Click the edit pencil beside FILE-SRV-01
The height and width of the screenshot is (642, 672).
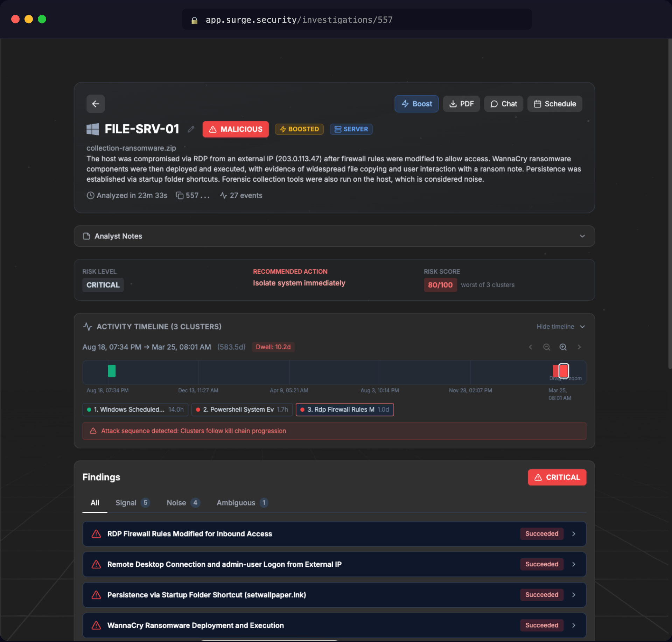tap(191, 129)
